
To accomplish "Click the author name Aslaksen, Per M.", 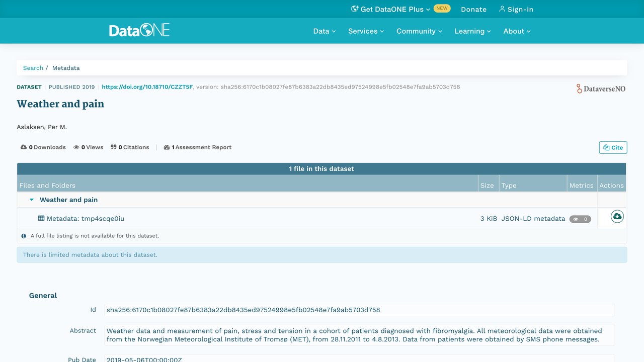I will (x=42, y=127).
